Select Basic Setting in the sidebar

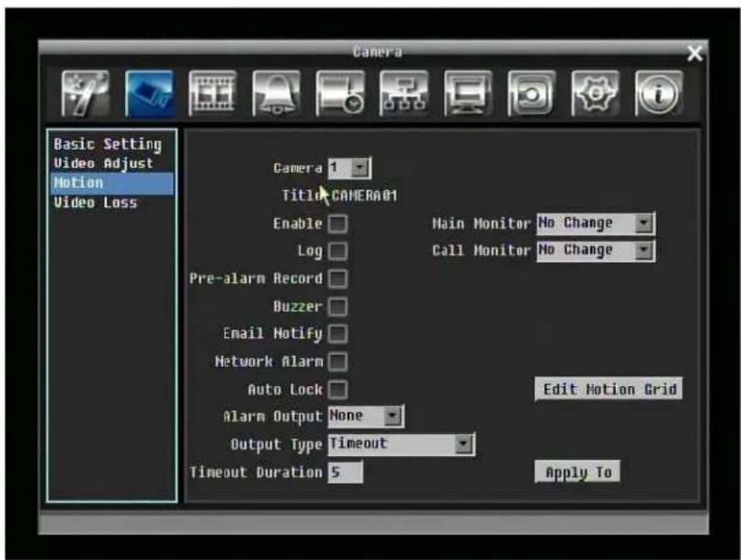tap(108, 144)
